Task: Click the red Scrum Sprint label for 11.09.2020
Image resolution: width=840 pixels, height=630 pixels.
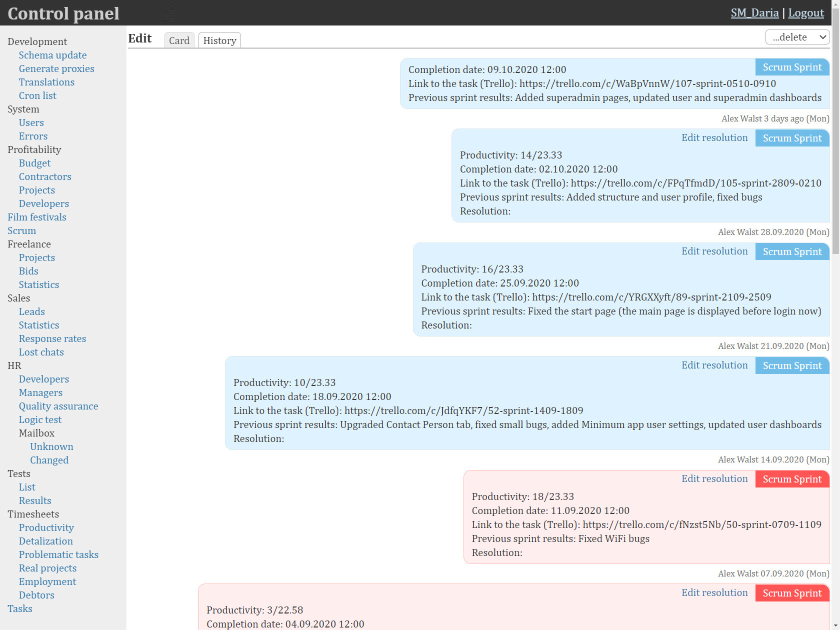Action: (791, 479)
